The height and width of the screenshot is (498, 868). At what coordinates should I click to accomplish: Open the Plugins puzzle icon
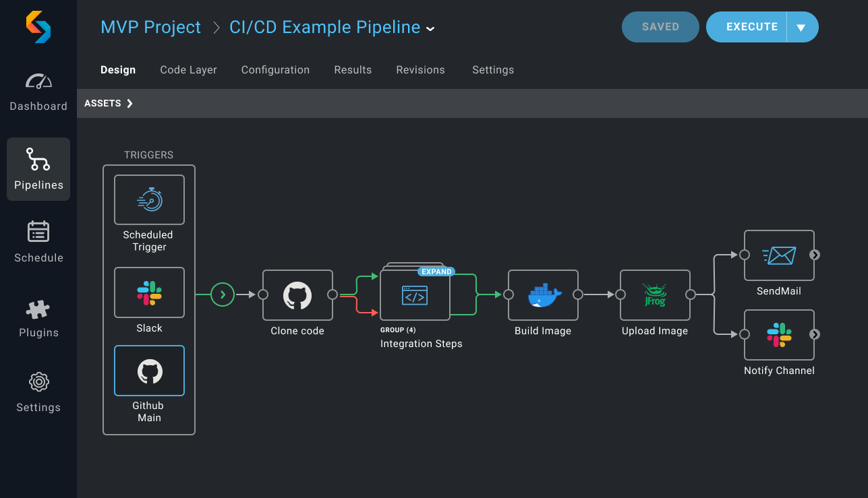tap(38, 309)
